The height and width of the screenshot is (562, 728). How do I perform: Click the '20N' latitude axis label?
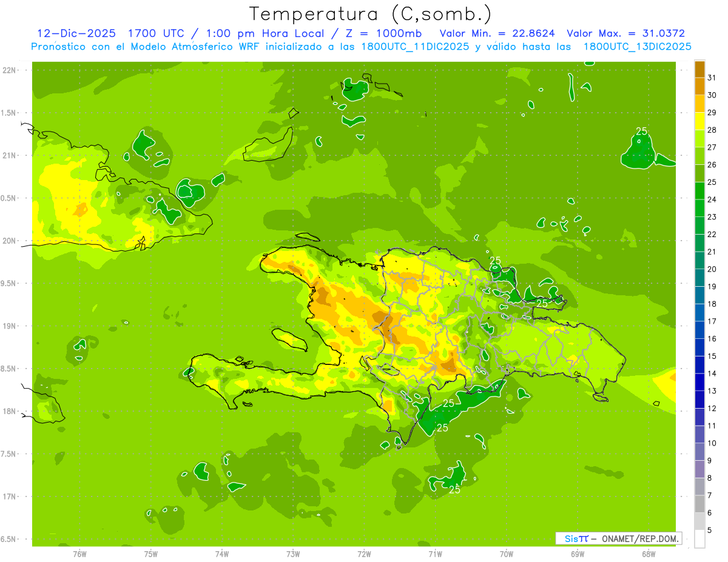[10, 241]
